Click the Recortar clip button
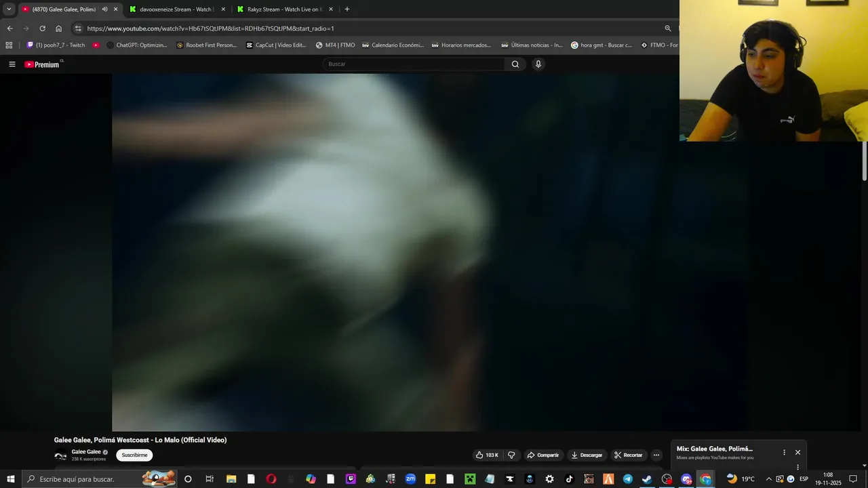 pos(628,455)
